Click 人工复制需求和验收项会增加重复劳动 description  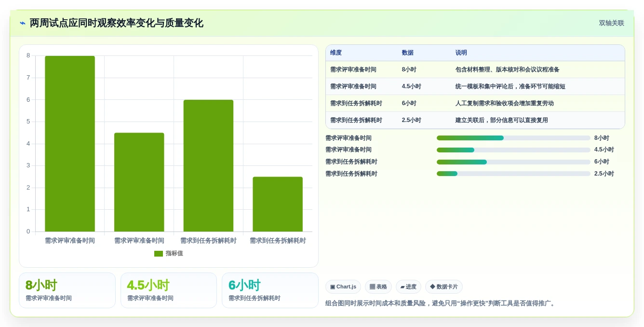click(505, 103)
